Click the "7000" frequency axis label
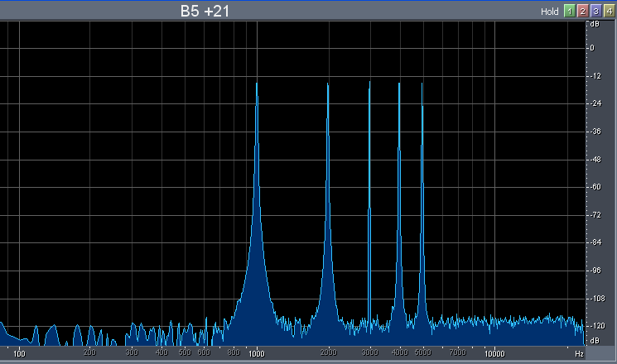The width and height of the screenshot is (617, 364). tap(458, 352)
